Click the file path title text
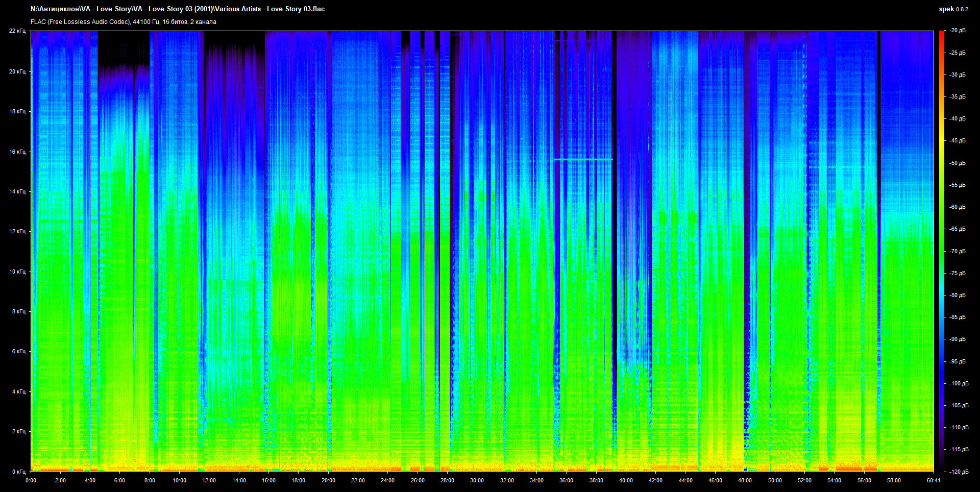 pyautogui.click(x=177, y=9)
